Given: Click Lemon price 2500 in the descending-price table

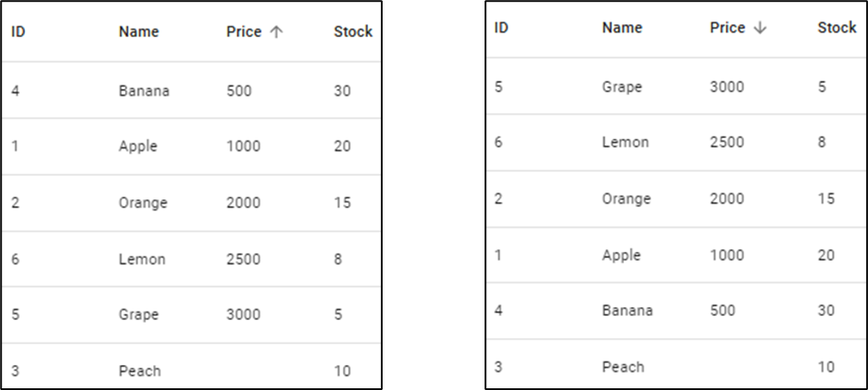Looking at the screenshot, I should [x=727, y=142].
